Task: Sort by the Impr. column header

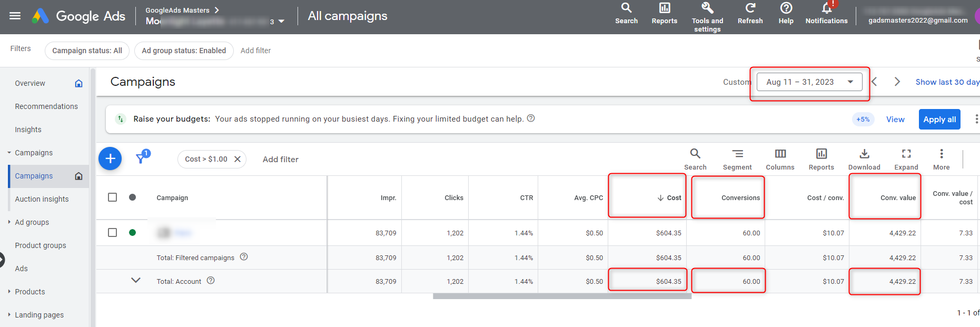Action: (388, 197)
